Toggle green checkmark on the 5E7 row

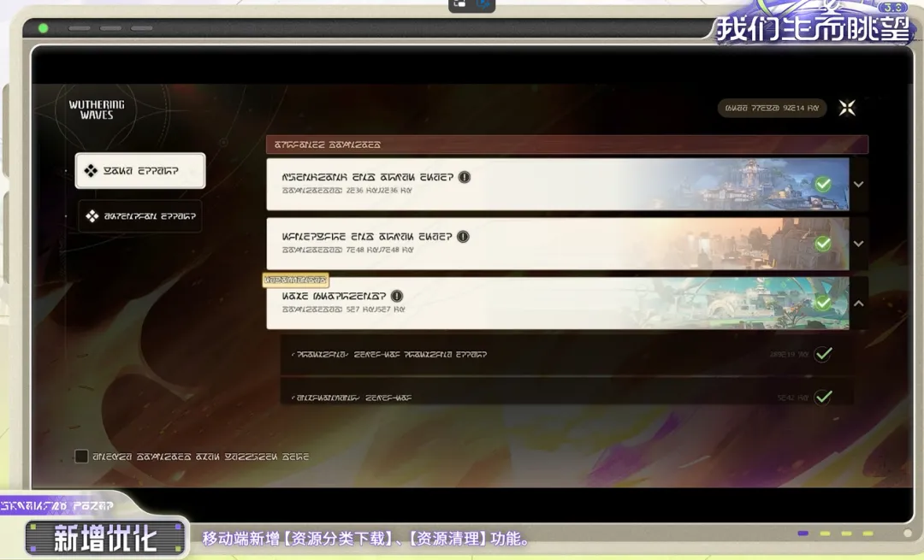(823, 303)
